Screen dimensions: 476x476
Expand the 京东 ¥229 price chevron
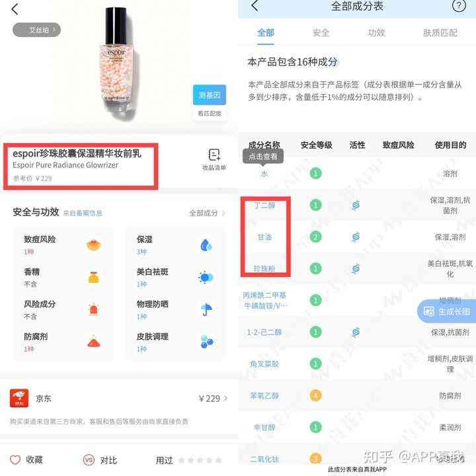coord(225,398)
